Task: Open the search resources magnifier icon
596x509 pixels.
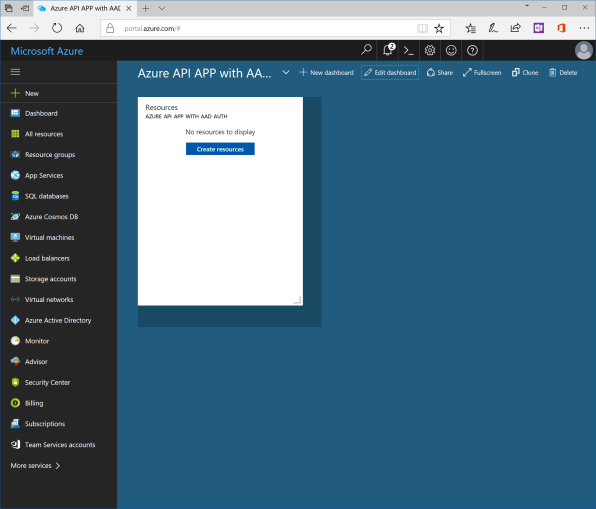Action: 366,50
